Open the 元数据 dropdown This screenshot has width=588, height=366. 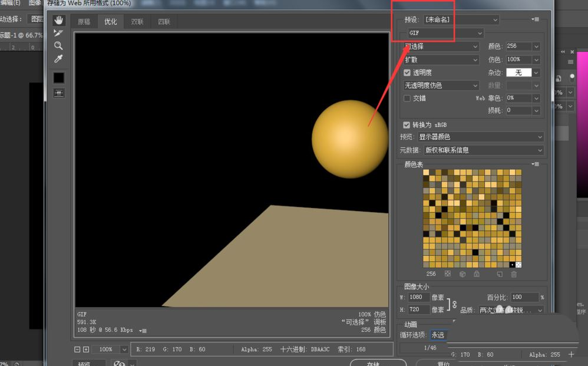click(483, 150)
